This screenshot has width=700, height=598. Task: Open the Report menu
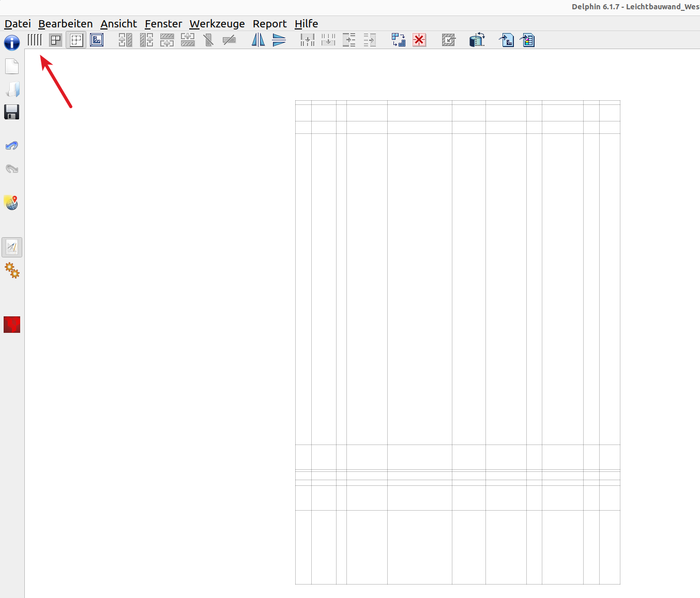(270, 24)
